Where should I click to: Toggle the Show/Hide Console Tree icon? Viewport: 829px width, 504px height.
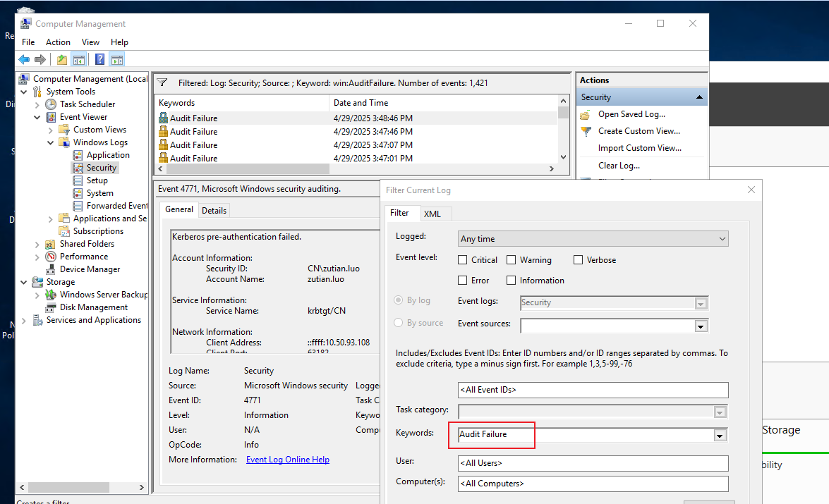[79, 60]
